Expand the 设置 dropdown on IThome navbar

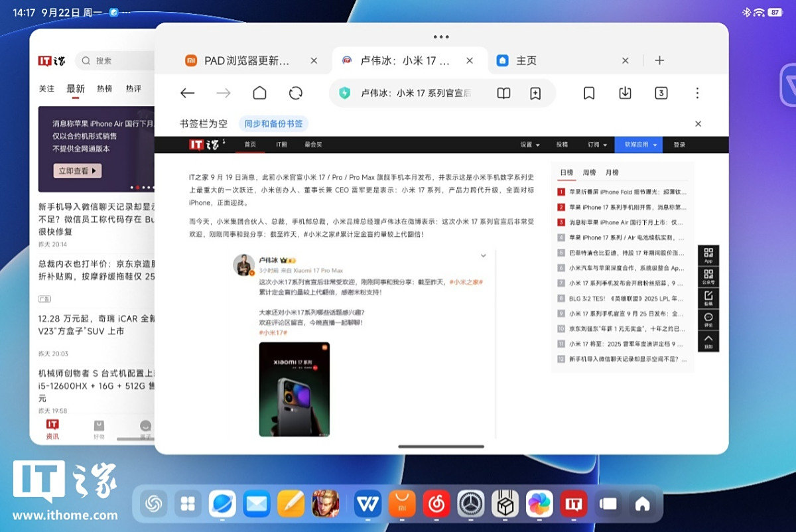click(x=529, y=145)
